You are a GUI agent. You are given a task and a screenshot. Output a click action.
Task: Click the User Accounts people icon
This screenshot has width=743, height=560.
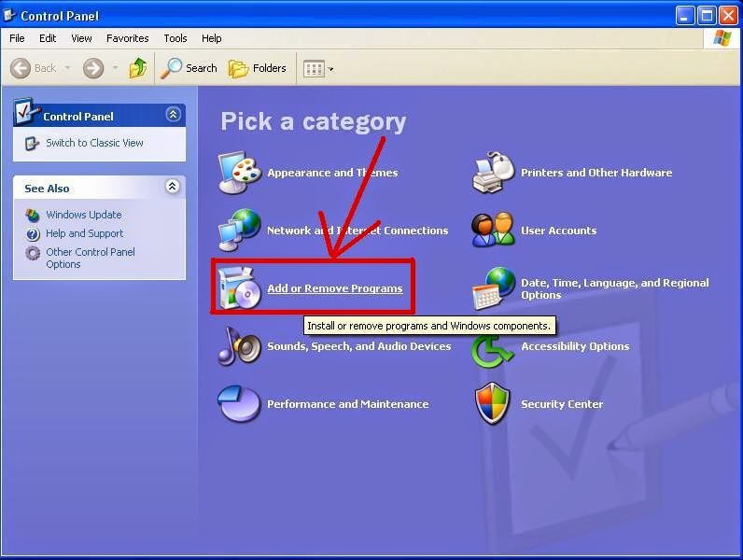(x=493, y=230)
